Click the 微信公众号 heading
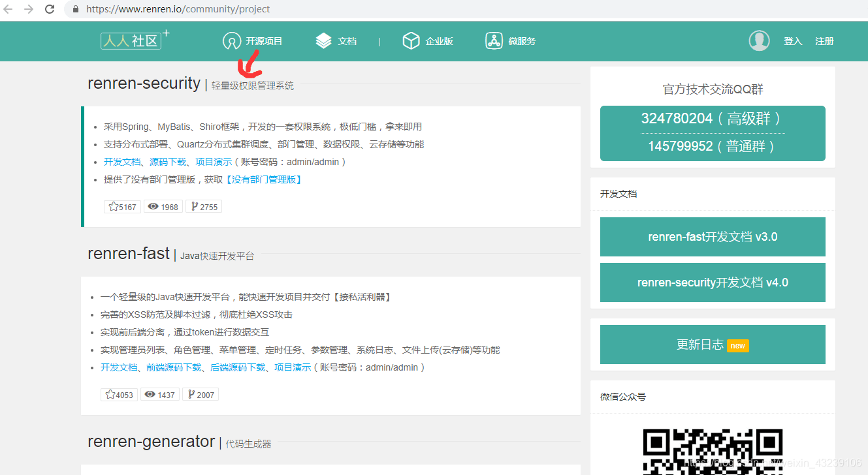This screenshot has width=868, height=475. coord(623,397)
